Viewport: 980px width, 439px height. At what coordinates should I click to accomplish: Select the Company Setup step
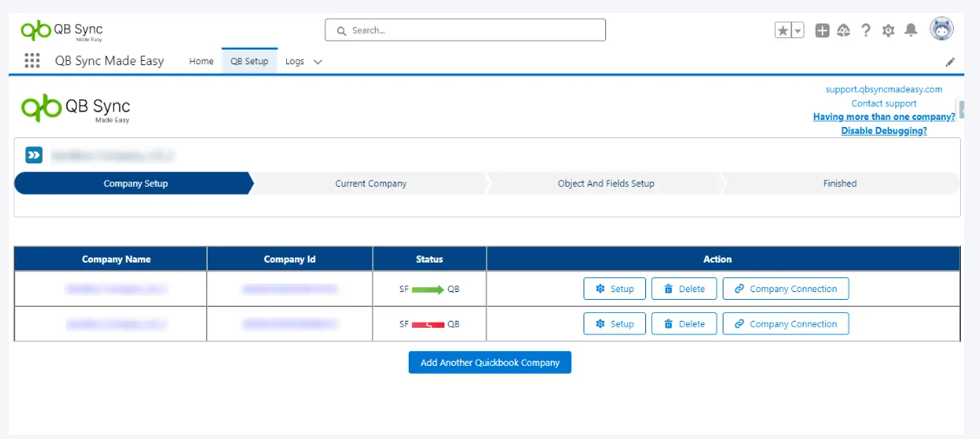pyautogui.click(x=135, y=183)
